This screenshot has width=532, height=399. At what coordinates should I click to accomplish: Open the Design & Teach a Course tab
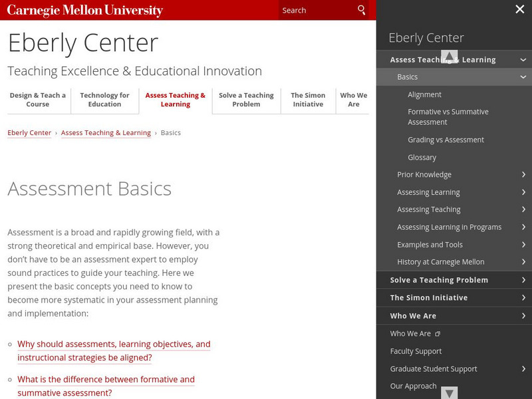tap(38, 100)
